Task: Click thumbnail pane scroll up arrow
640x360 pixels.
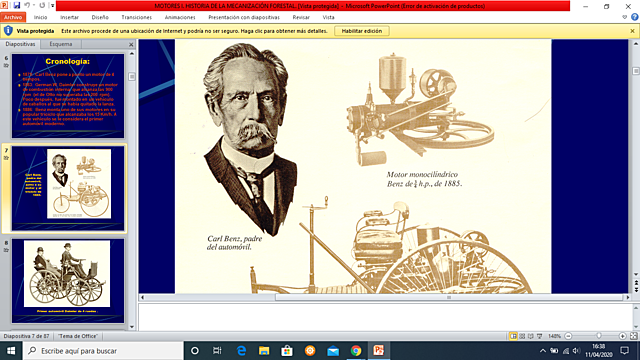Action: (132, 53)
